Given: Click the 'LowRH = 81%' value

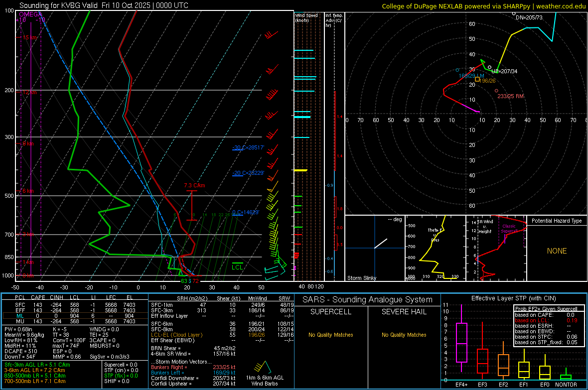Looking at the screenshot, I should [x=21, y=341].
